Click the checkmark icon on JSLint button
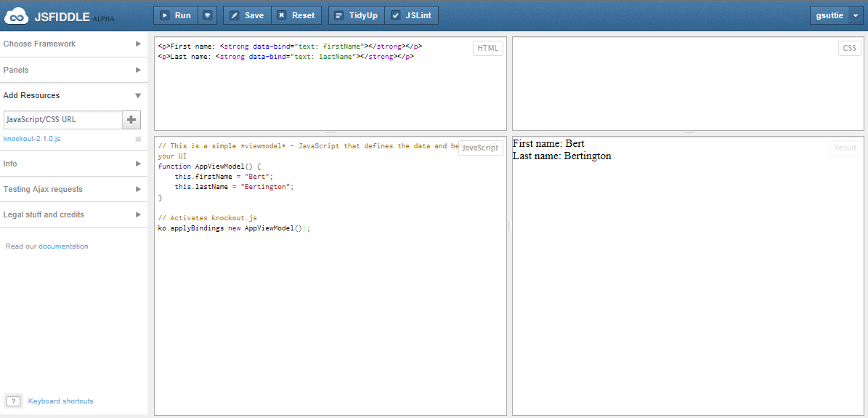Screen dimensions: 868x418 [395, 15]
